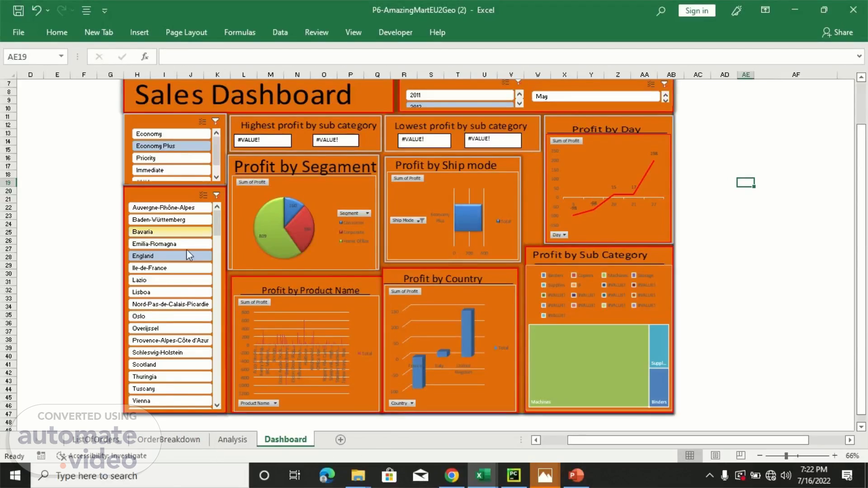Select Economy in ship mode slicer
868x488 pixels.
(x=171, y=134)
